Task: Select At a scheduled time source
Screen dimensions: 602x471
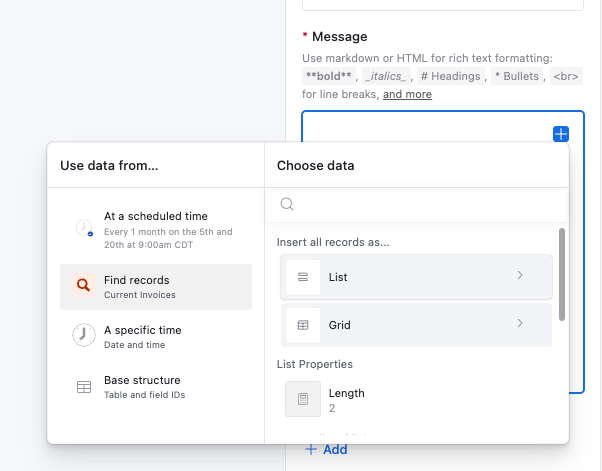Action: tap(156, 230)
